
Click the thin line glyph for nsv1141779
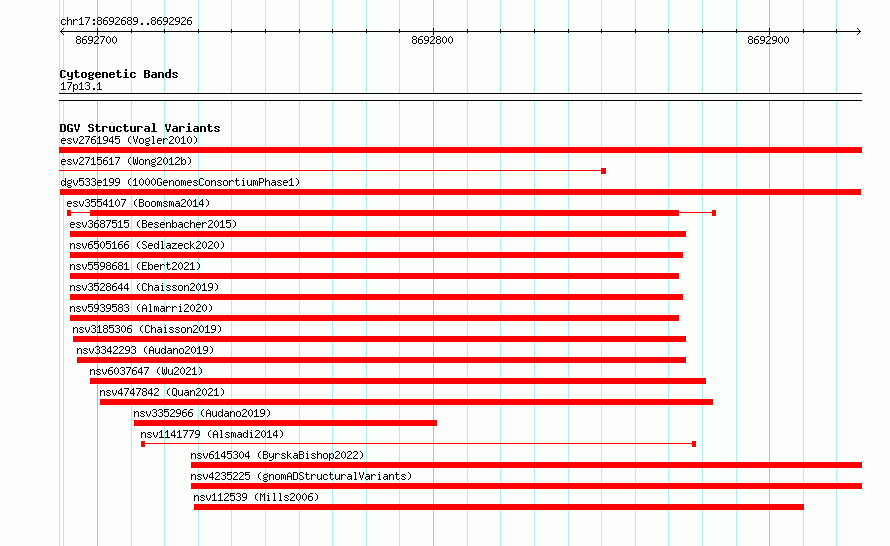(x=418, y=444)
